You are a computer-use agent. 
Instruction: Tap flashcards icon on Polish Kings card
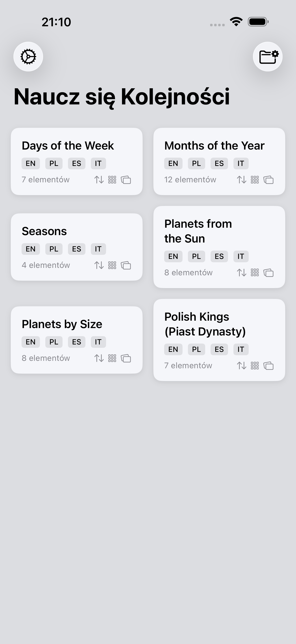click(x=268, y=366)
